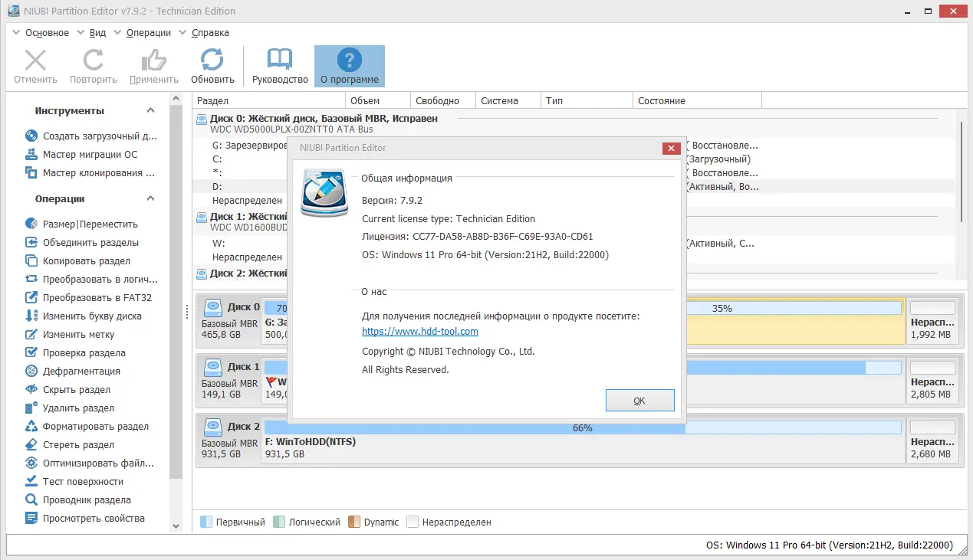Choose Оптимизировать файловую систему operation

(90, 463)
